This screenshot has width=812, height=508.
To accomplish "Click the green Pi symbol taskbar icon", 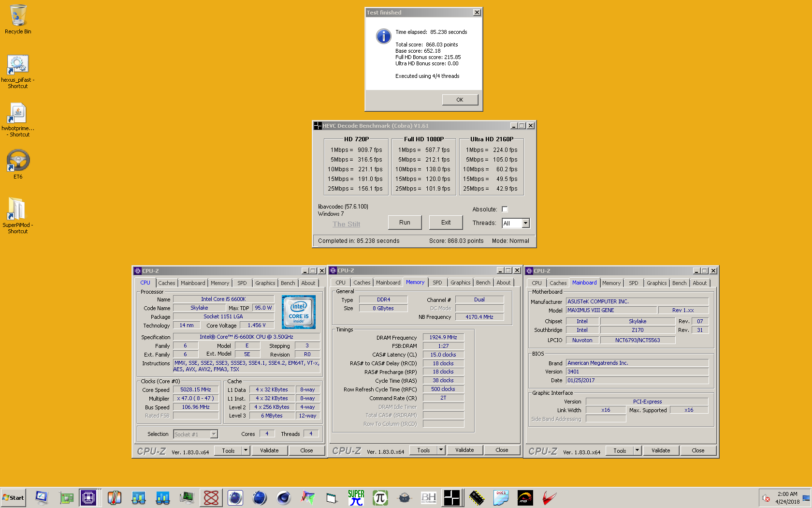I will click(380, 498).
